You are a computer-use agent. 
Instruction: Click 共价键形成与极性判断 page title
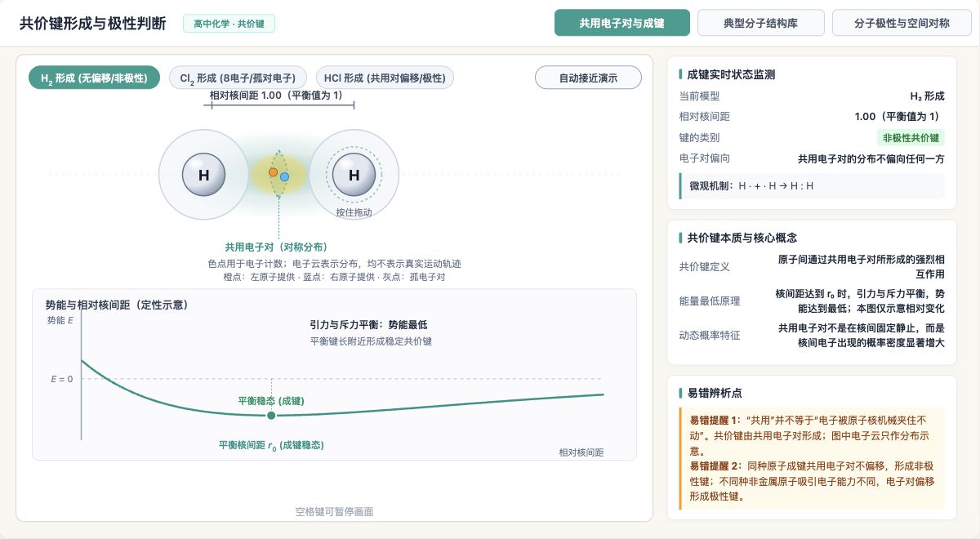92,23
